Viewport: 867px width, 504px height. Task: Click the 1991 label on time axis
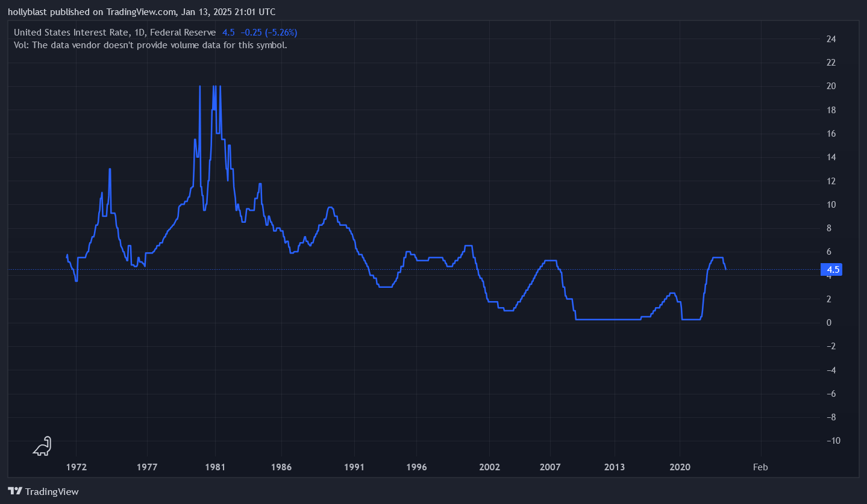point(354,467)
